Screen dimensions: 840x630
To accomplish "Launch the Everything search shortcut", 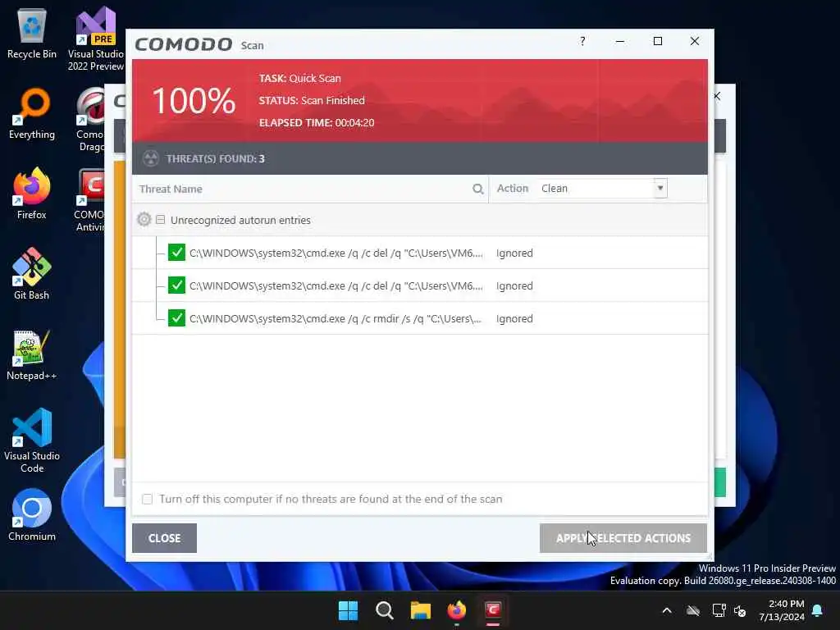I will 32,113.
